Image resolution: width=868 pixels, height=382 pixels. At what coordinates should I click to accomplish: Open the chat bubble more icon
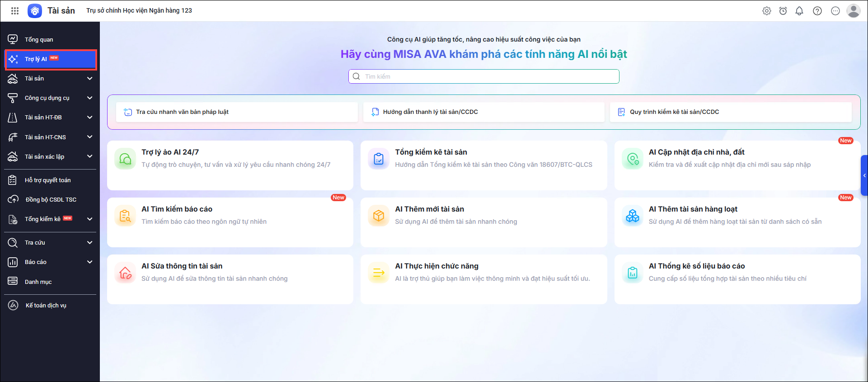(x=835, y=11)
